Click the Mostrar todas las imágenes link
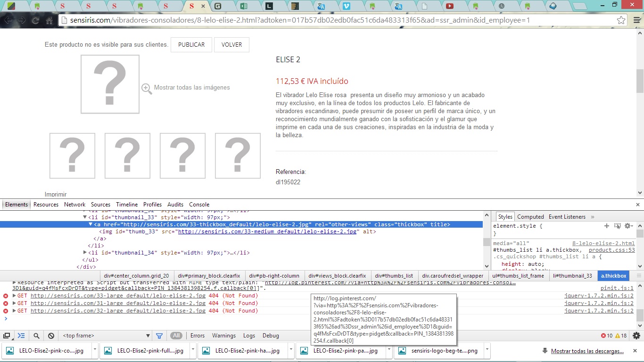Screen dimensions: 644x362 pyautogui.click(x=192, y=88)
